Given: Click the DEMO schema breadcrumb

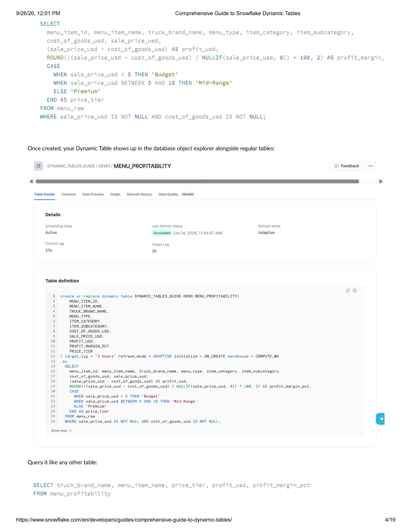Looking at the screenshot, I should pyautogui.click(x=104, y=166).
